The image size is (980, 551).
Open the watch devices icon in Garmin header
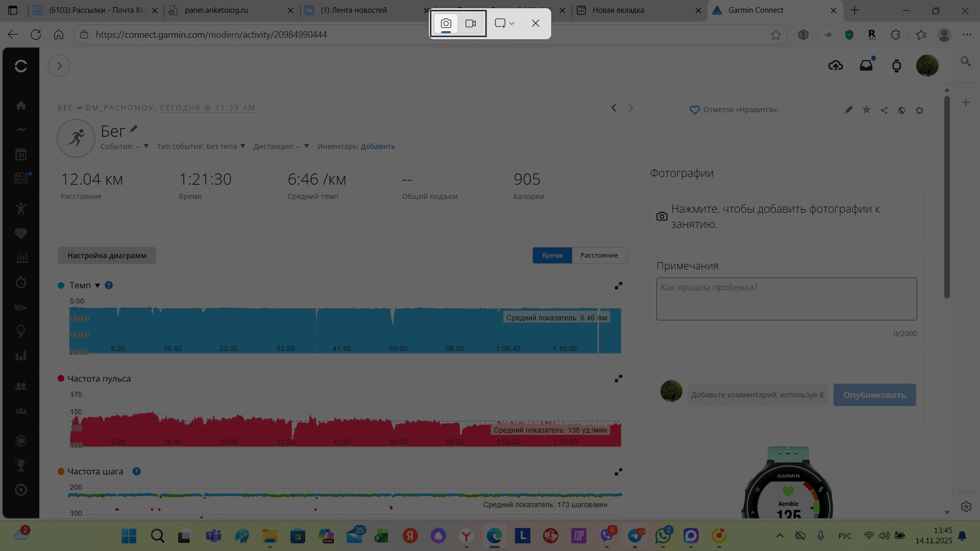click(x=896, y=66)
